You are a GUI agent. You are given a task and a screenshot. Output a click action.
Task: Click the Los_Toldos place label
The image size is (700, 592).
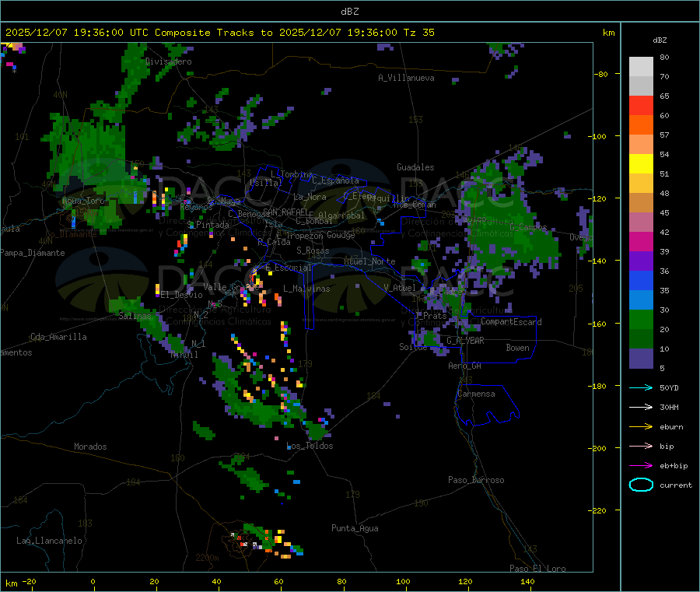point(310,446)
